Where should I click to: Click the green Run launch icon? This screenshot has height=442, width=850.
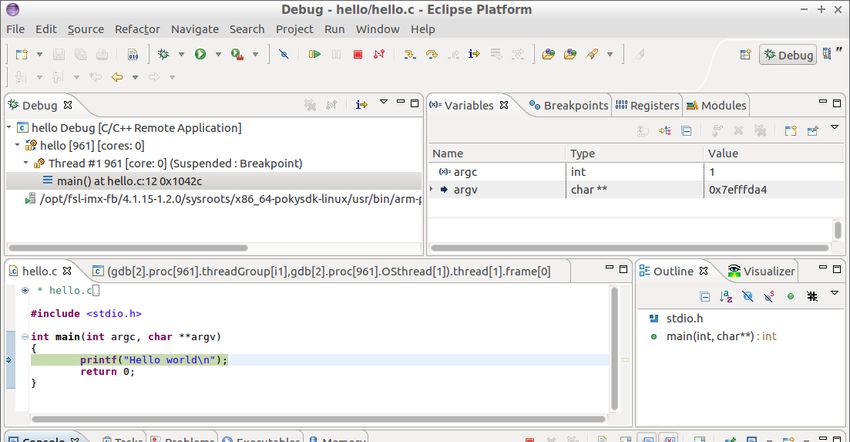tap(200, 54)
